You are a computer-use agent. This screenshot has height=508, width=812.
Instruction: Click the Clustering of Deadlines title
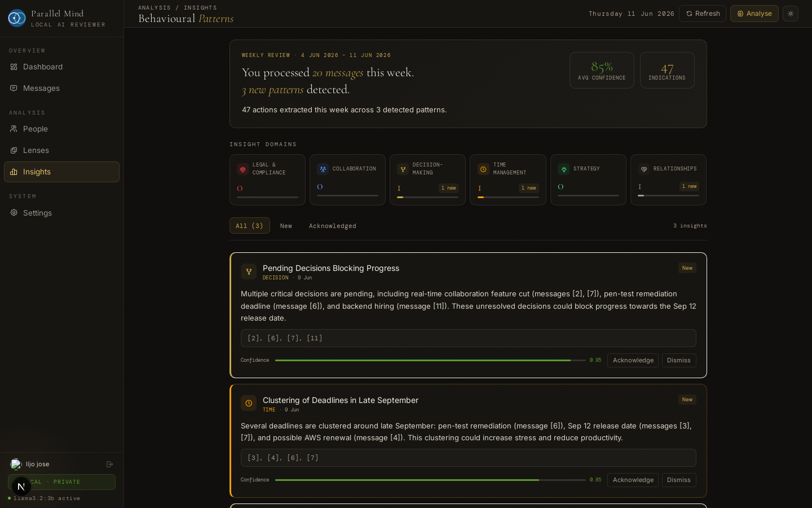pyautogui.click(x=341, y=400)
